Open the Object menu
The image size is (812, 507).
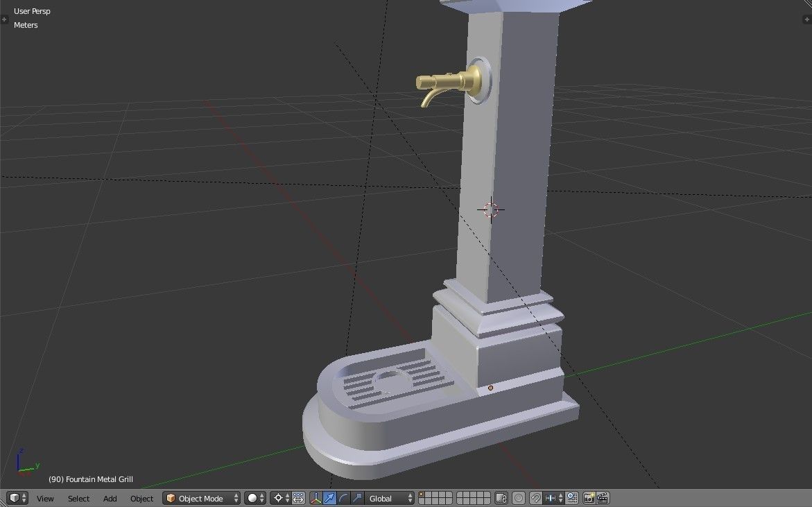click(141, 498)
